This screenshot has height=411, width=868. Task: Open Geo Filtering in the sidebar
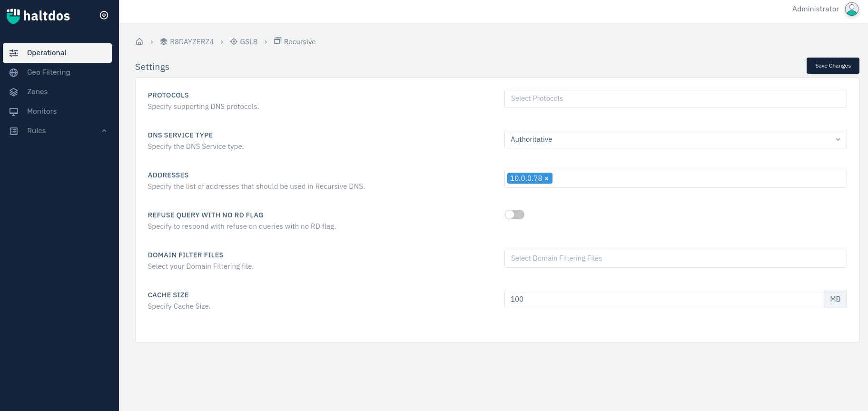57,72
